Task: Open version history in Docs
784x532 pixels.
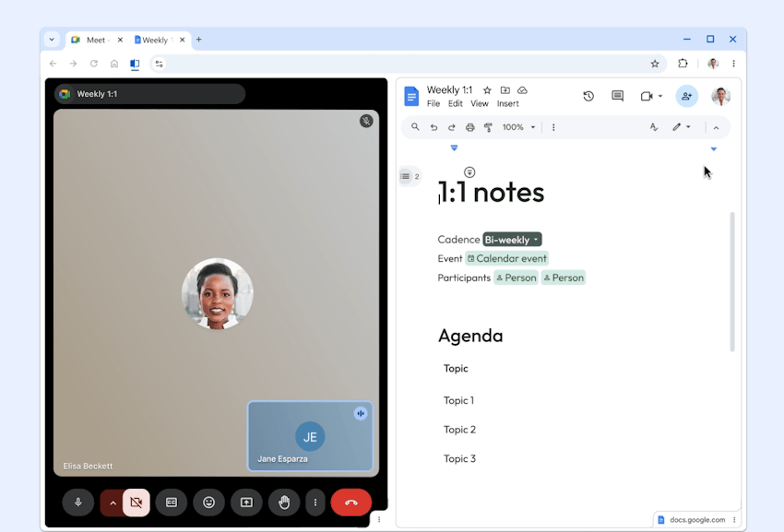Action: pos(588,96)
